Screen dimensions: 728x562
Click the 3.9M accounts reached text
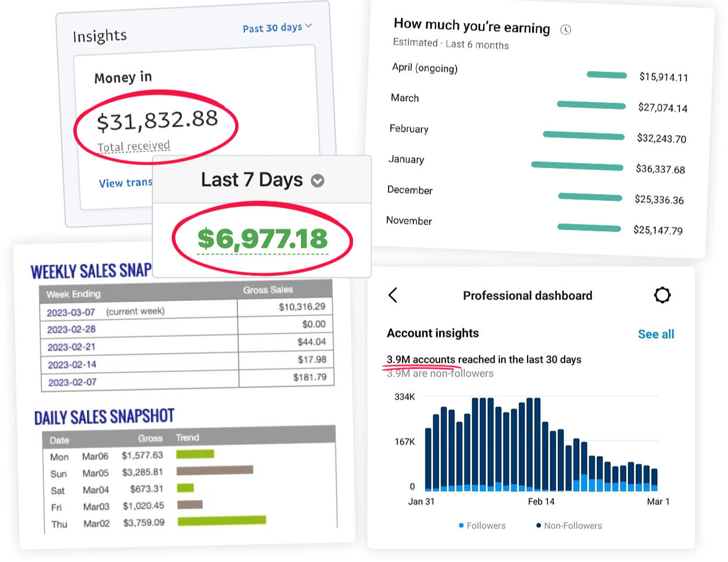tap(484, 359)
